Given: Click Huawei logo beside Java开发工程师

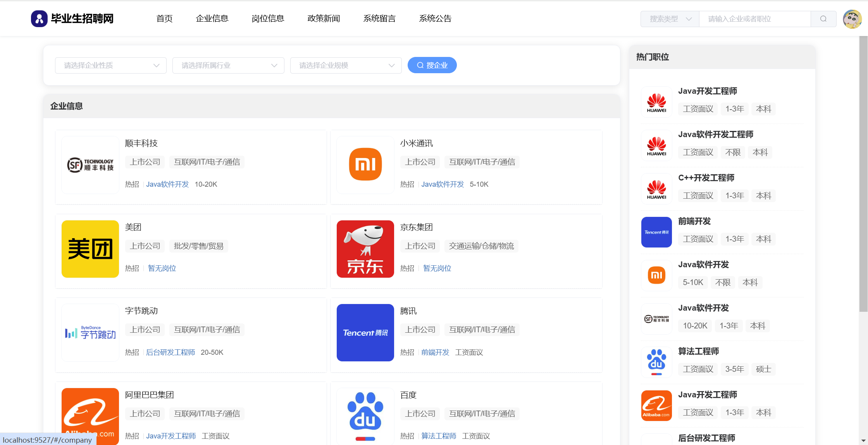Looking at the screenshot, I should point(656,102).
